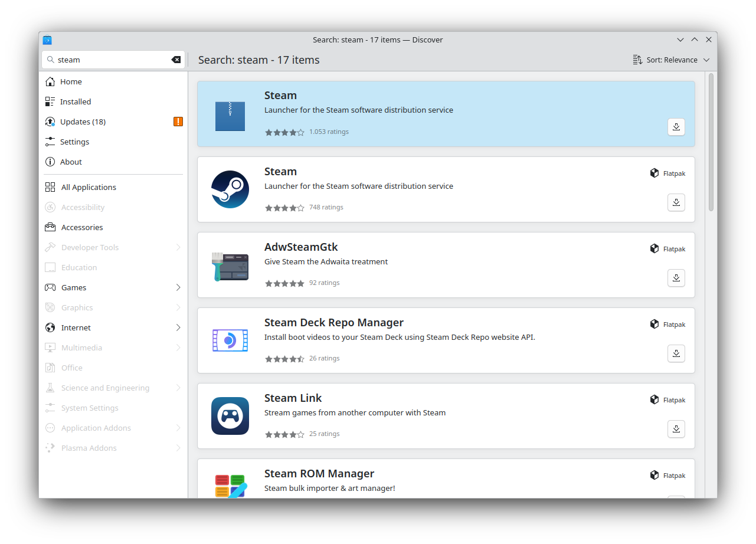Click the Internet globe icon
The height and width of the screenshot is (544, 756).
pyautogui.click(x=50, y=327)
